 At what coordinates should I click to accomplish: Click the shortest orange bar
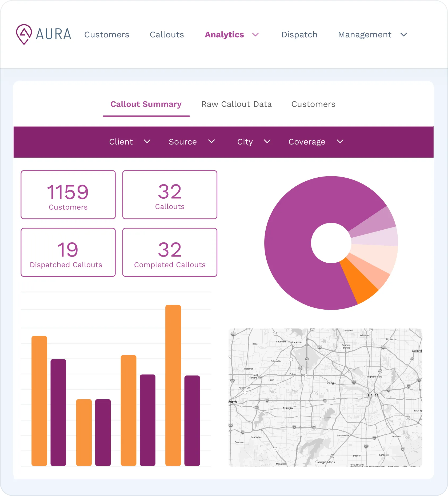click(84, 433)
